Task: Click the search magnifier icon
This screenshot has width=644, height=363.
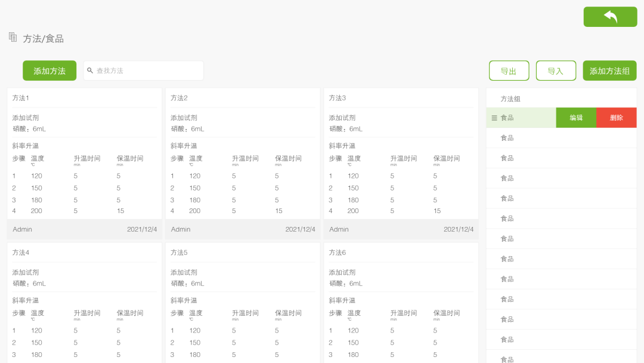Action: 90,70
